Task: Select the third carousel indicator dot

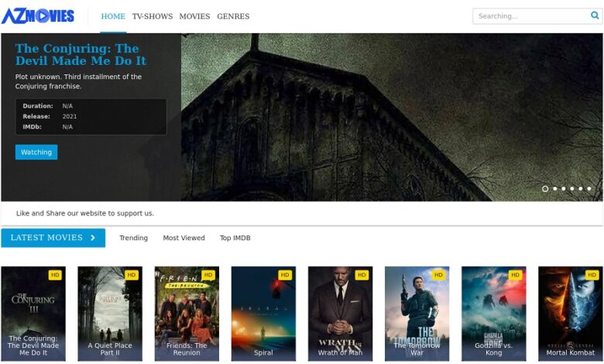Action: tap(564, 189)
